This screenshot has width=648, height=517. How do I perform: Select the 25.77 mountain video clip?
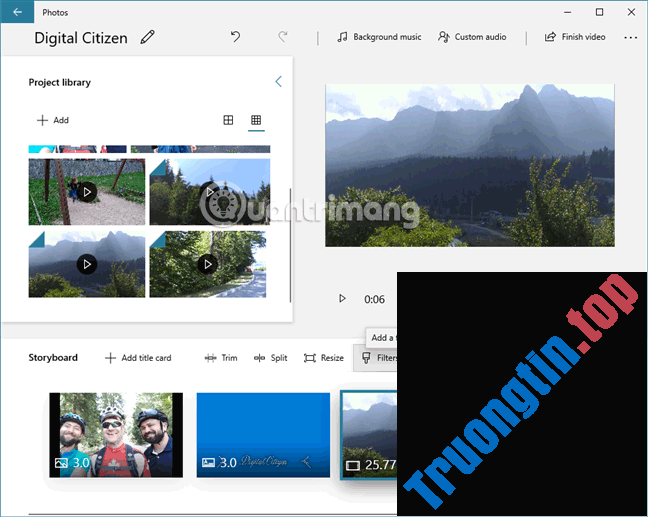click(369, 435)
